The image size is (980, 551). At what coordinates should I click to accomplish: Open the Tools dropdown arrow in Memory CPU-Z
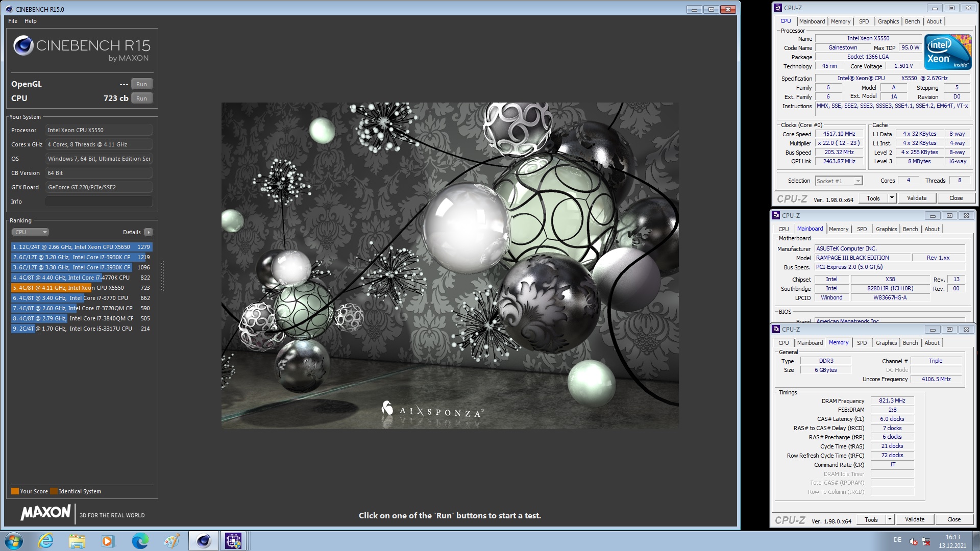(890, 519)
